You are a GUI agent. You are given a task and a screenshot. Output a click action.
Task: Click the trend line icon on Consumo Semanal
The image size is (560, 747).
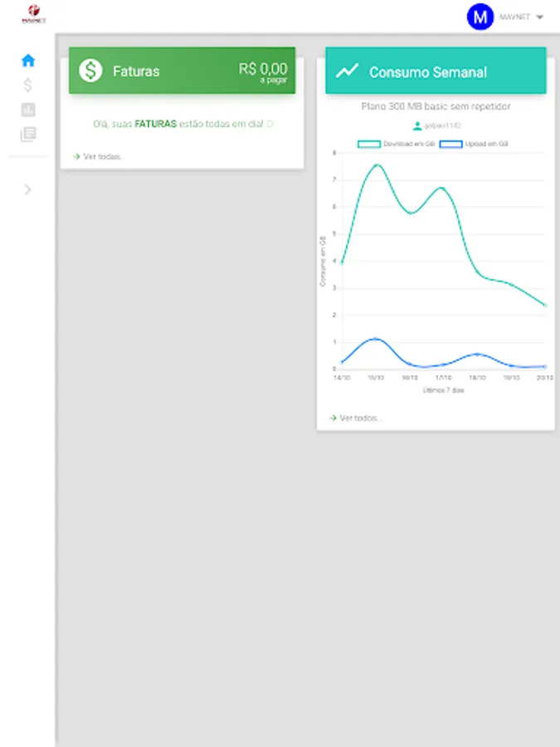pos(347,71)
